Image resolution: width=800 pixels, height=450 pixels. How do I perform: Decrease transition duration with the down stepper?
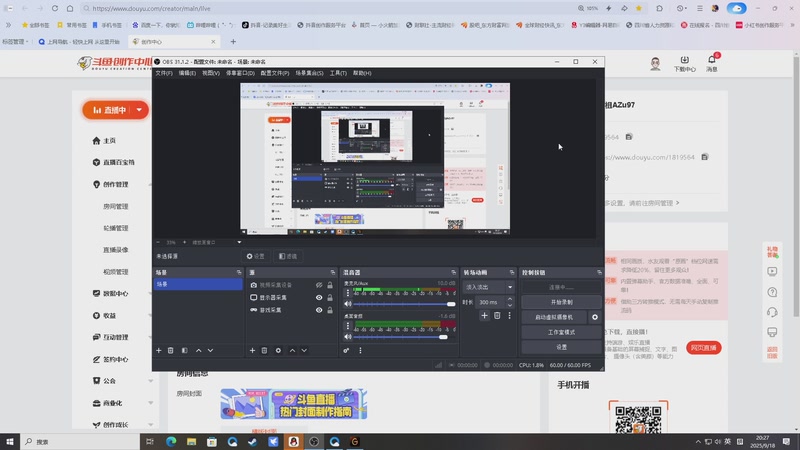(x=510, y=305)
